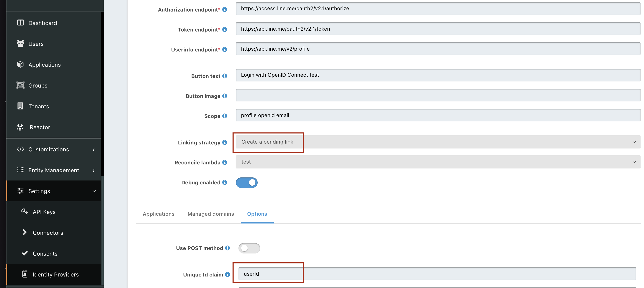
Task: Switch to the Managed domains tab
Action: pos(211,214)
